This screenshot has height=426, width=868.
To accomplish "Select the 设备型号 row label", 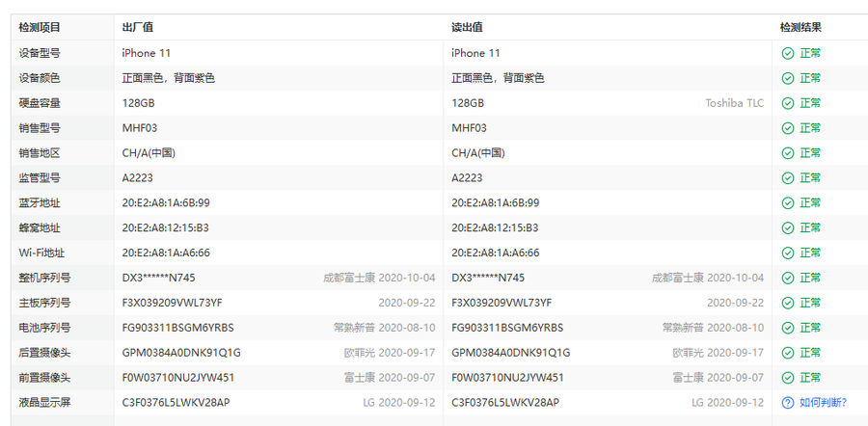I will coord(40,53).
